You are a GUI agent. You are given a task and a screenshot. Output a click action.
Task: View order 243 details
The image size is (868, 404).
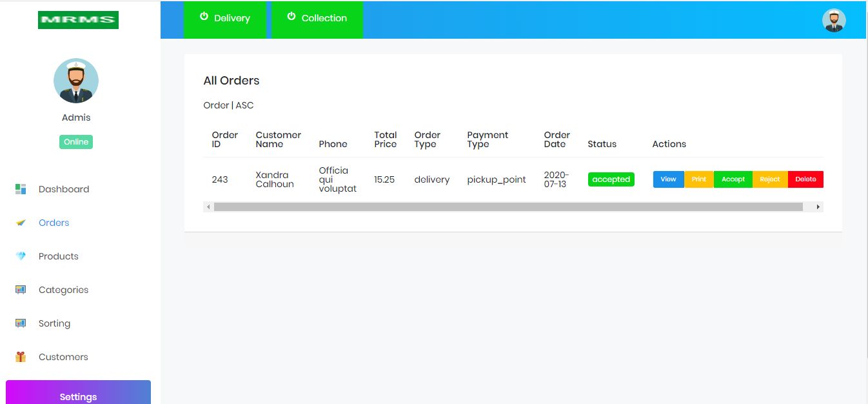[x=668, y=179]
